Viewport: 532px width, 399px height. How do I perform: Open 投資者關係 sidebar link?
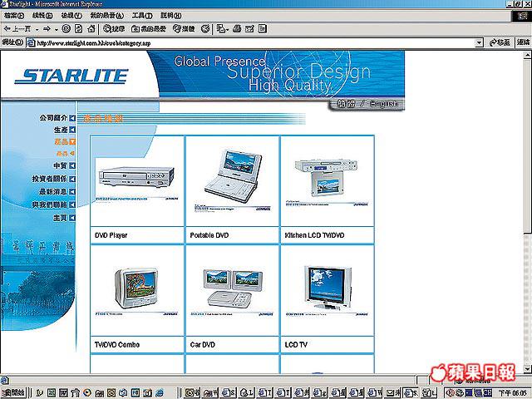tap(53, 179)
